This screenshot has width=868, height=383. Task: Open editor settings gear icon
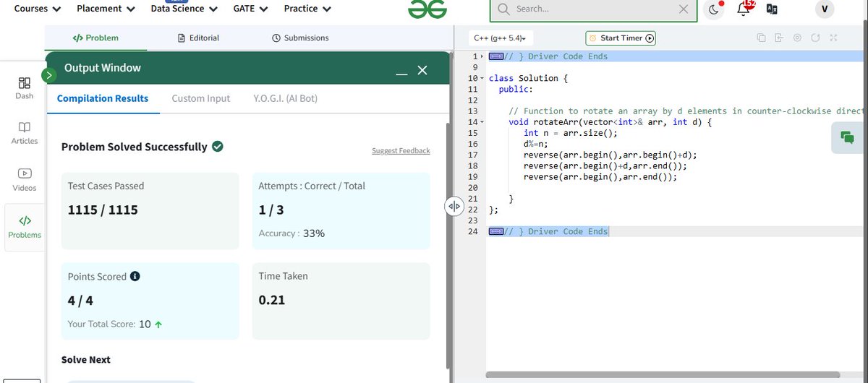click(797, 38)
